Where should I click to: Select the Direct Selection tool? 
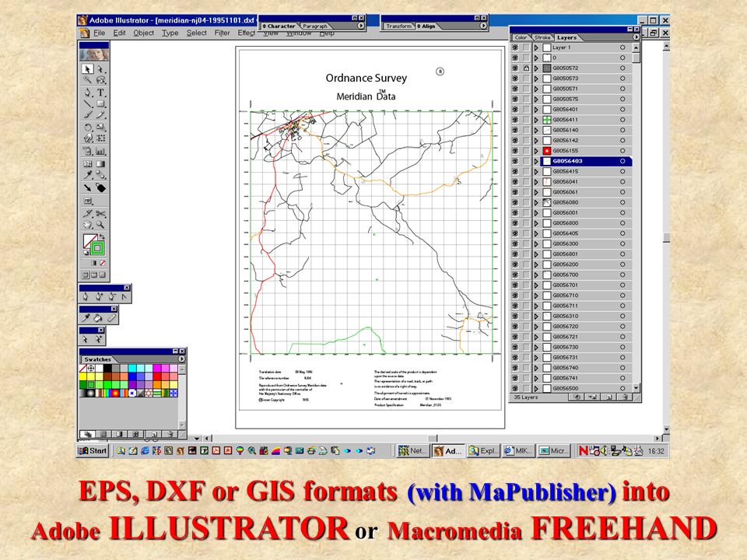(100, 69)
